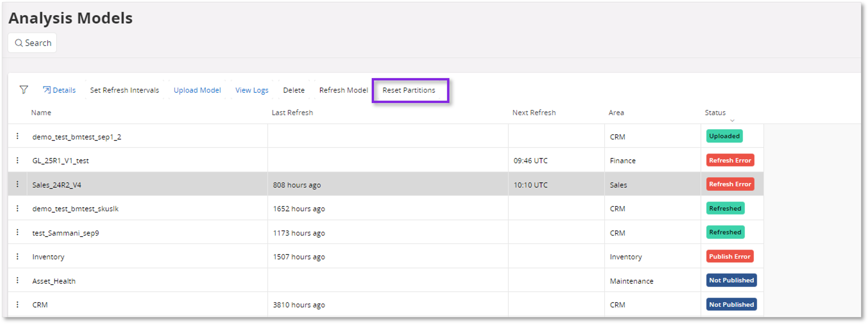868x324 pixels.
Task: Open row menu for Asset_Health
Action: tap(17, 280)
